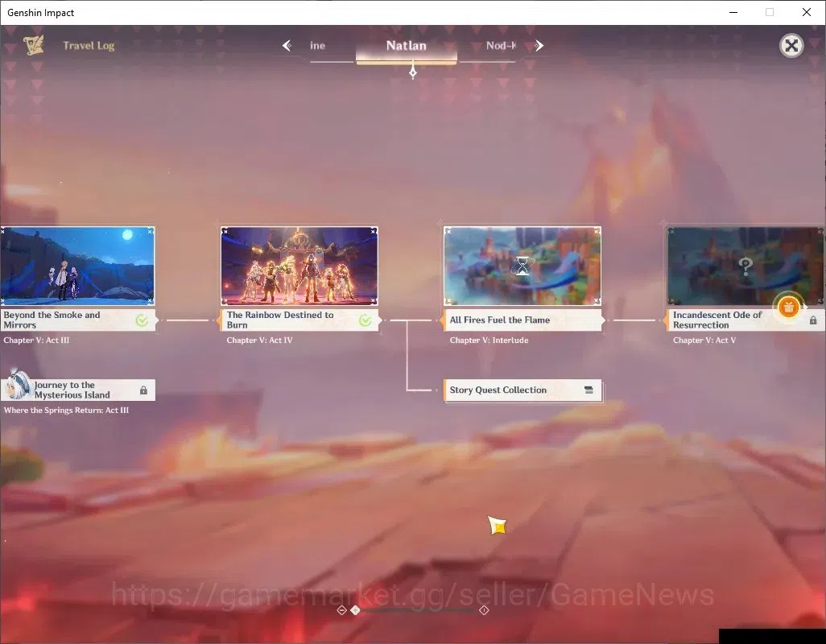Image resolution: width=826 pixels, height=644 pixels.
Task: Open All Fires Fuel the Flame thumbnail
Action: pyautogui.click(x=522, y=266)
